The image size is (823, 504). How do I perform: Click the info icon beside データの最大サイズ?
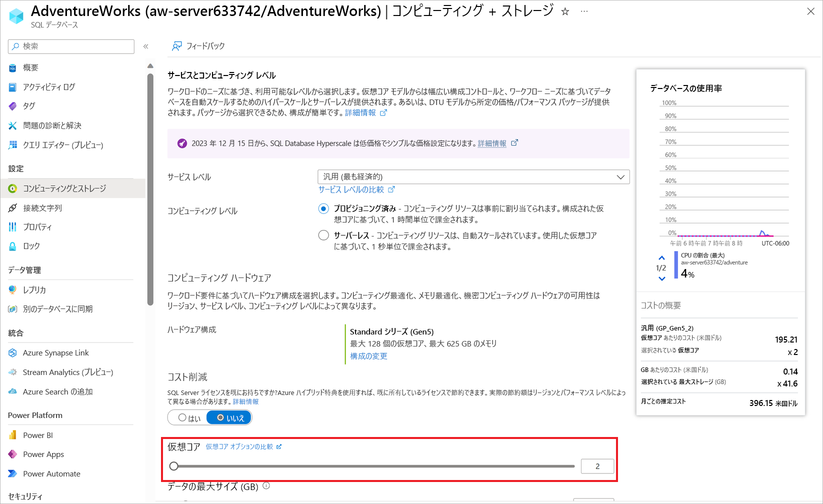pyautogui.click(x=266, y=486)
